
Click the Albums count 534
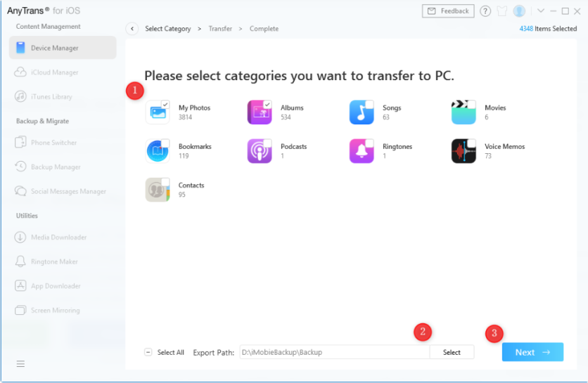tap(286, 117)
